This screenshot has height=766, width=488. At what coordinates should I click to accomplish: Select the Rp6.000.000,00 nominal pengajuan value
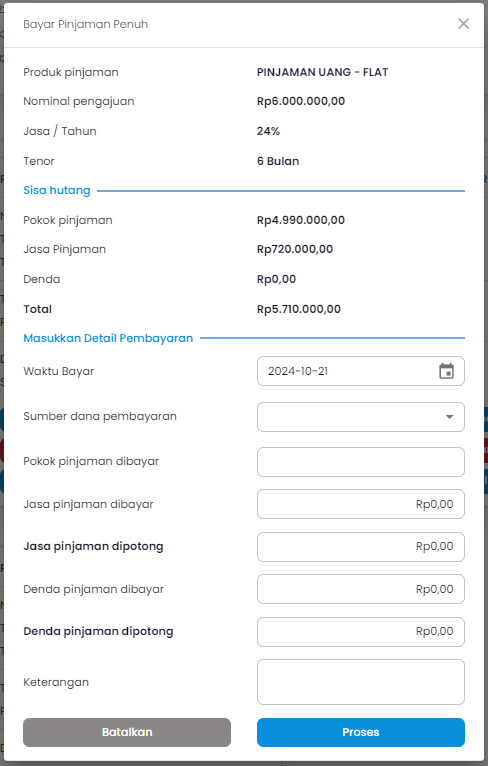point(301,101)
